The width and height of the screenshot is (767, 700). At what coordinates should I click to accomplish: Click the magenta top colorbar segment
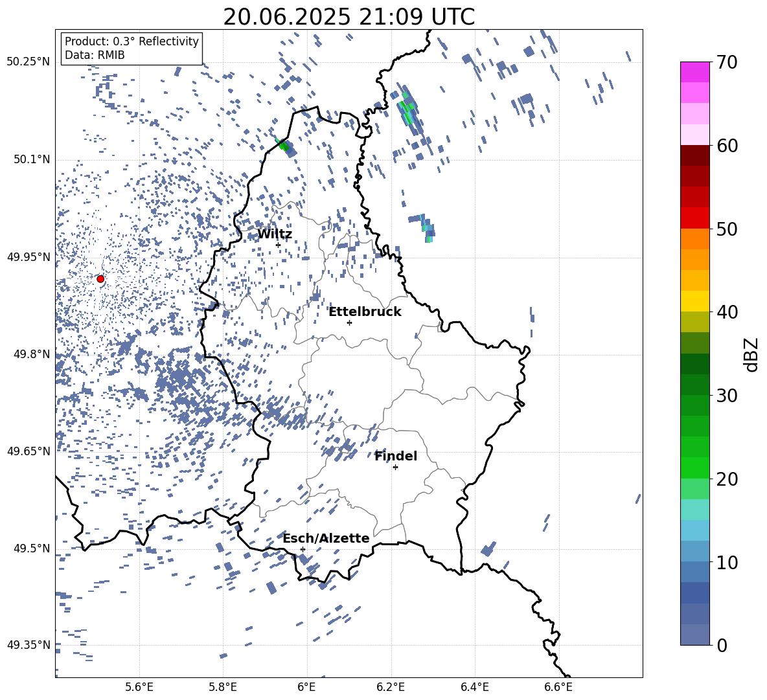694,72
